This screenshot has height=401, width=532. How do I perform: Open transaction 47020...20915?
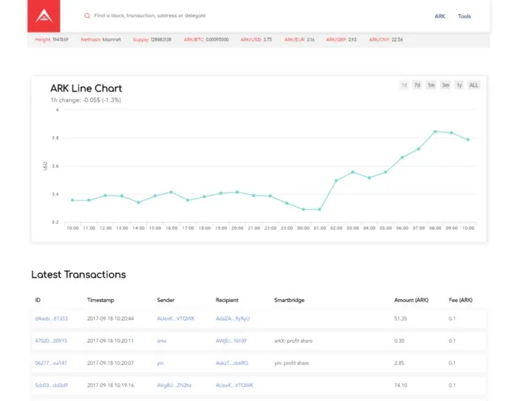coord(51,340)
